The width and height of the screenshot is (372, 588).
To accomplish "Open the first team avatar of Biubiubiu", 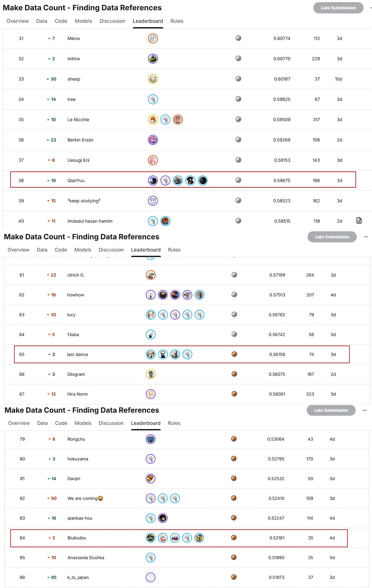I will (x=151, y=538).
